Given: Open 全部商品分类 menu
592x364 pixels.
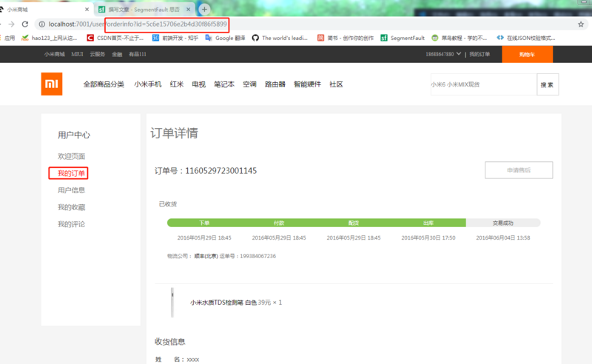Looking at the screenshot, I should coord(104,84).
